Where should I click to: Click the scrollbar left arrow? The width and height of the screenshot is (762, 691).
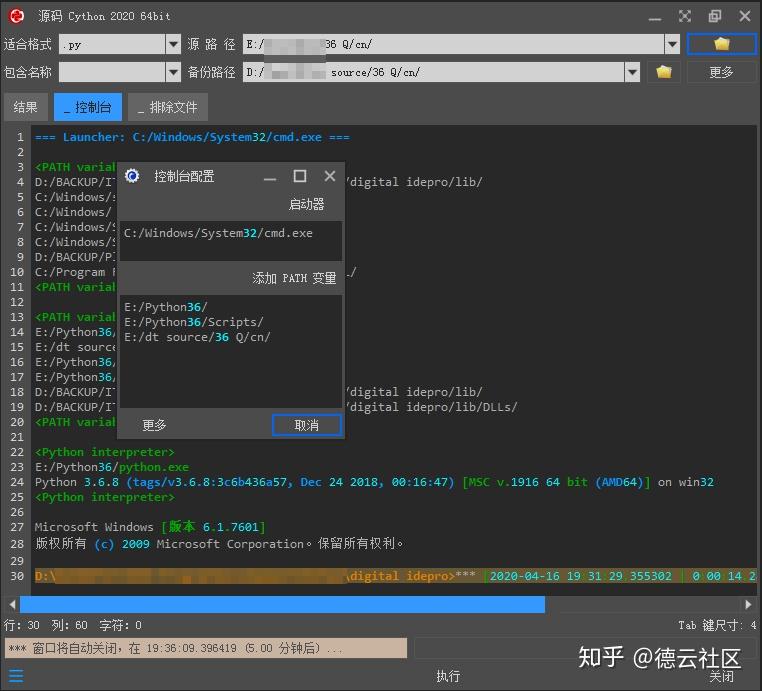[x=13, y=605]
